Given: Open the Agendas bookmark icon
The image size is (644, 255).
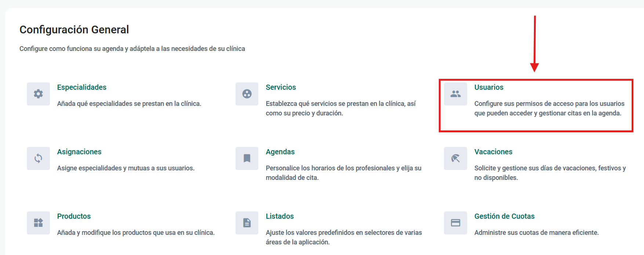Looking at the screenshot, I should point(247,158).
